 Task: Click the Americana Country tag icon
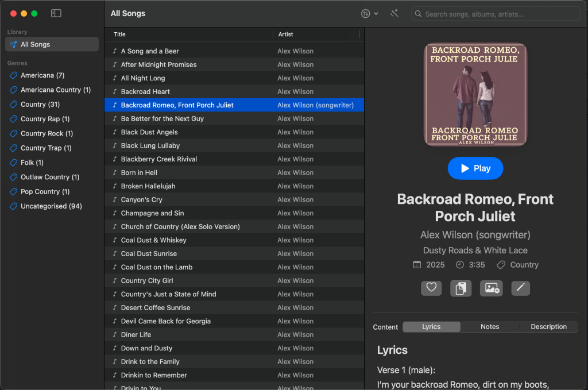(x=14, y=90)
